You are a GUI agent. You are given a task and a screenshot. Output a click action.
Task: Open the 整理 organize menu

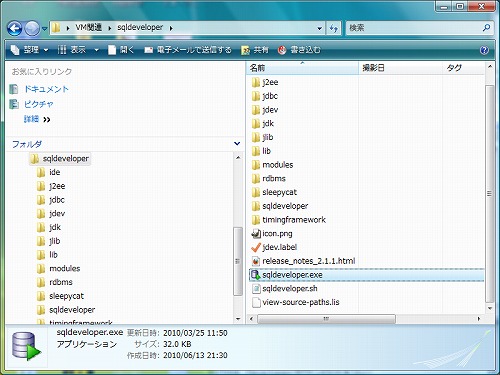[x=29, y=50]
